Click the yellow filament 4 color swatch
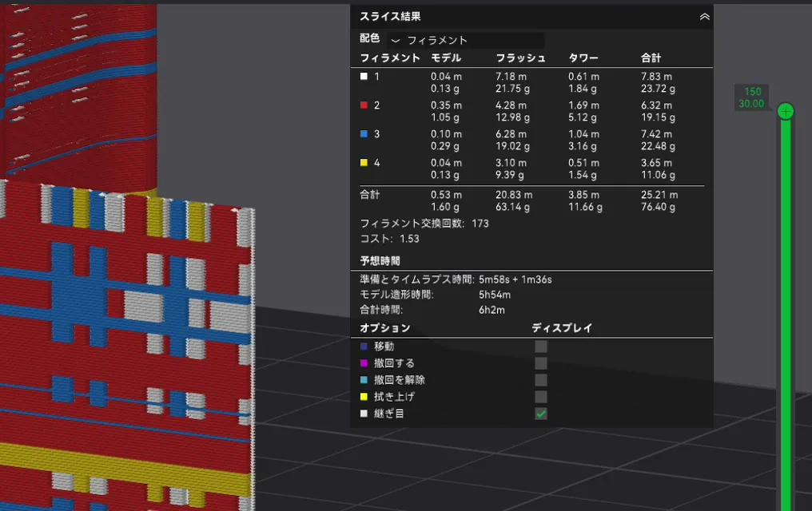Image resolution: width=812 pixels, height=511 pixels. tap(364, 162)
